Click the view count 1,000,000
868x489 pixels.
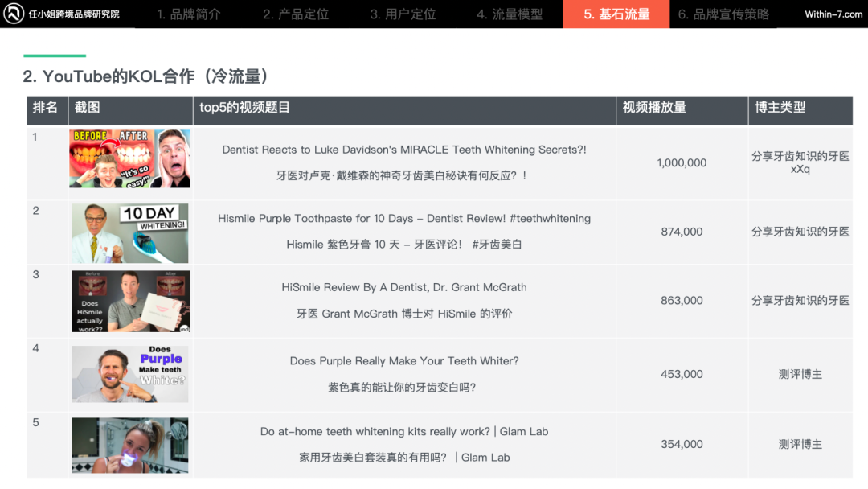682,162
